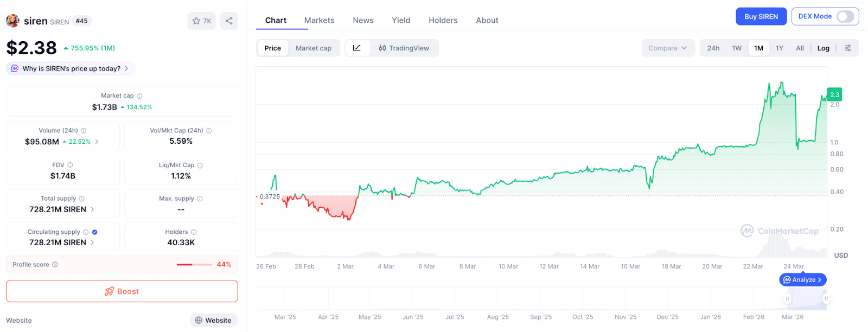This screenshot has width=868, height=332.
Task: Switch to the Yield tab
Action: coord(401,20)
